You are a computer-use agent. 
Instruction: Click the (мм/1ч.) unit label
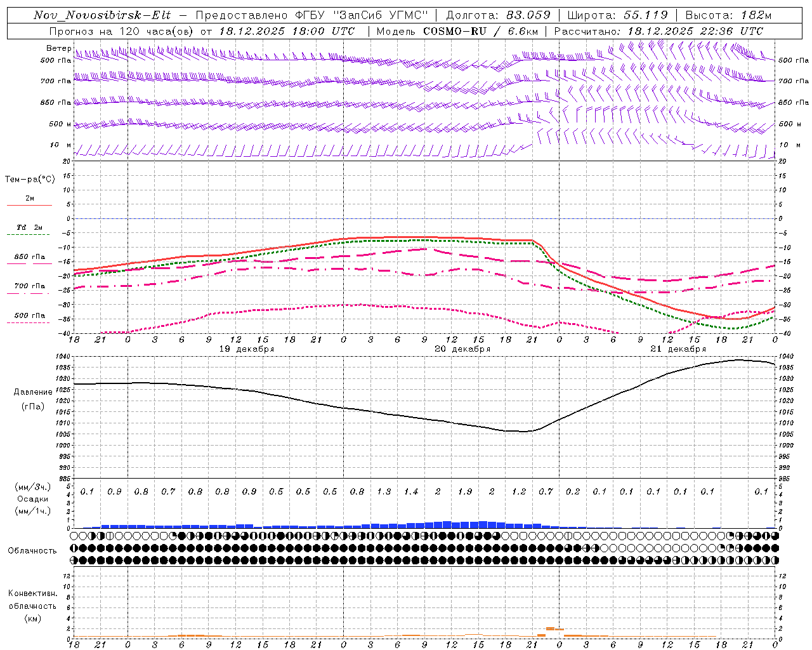point(32,512)
